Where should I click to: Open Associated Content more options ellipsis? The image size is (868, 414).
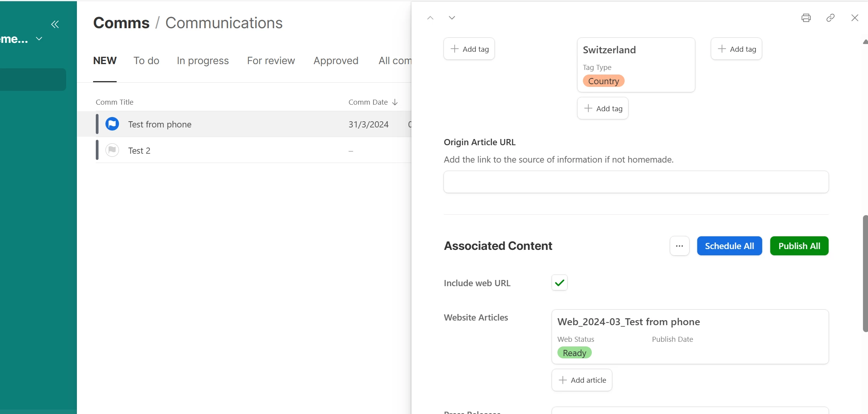coord(679,246)
